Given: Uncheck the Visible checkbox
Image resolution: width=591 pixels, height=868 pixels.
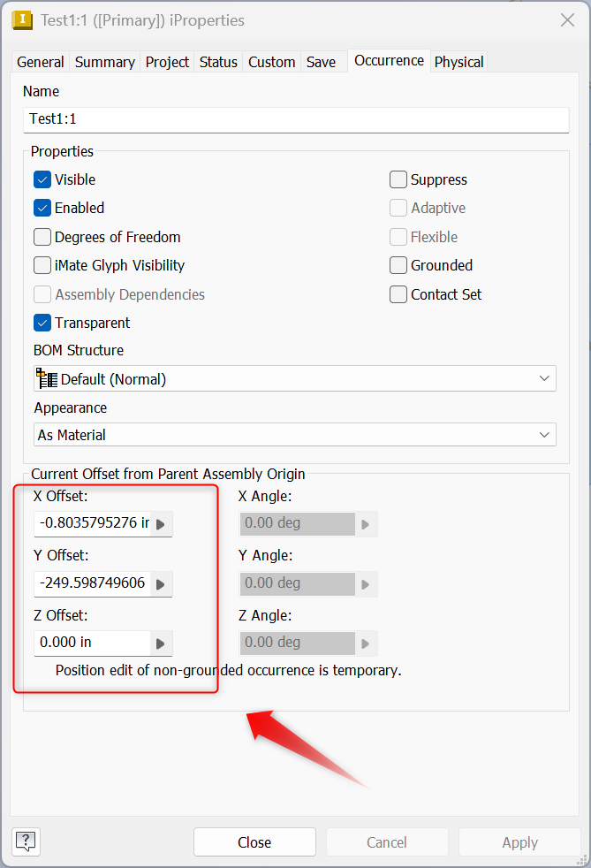Looking at the screenshot, I should 42,179.
